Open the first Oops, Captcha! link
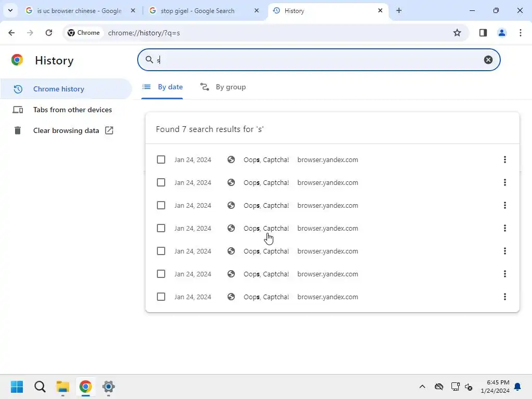Image resolution: width=532 pixels, height=399 pixels. coord(266,160)
